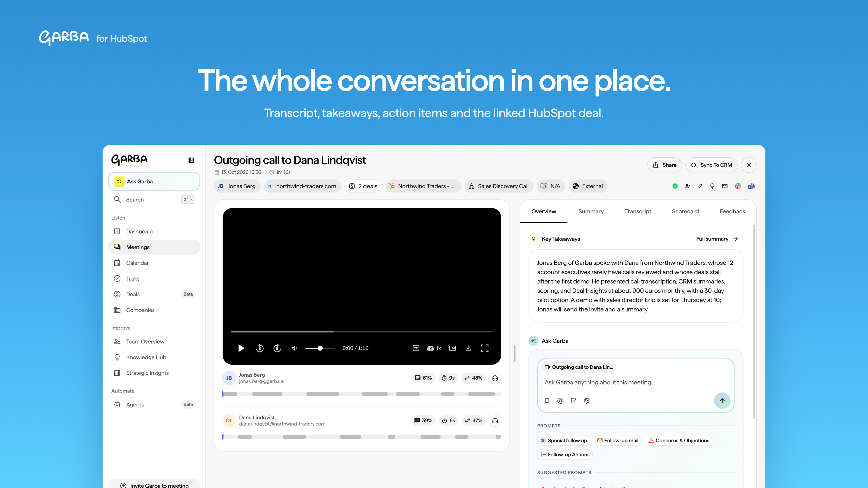Listen to Jonas Berg's audio only

pyautogui.click(x=495, y=378)
